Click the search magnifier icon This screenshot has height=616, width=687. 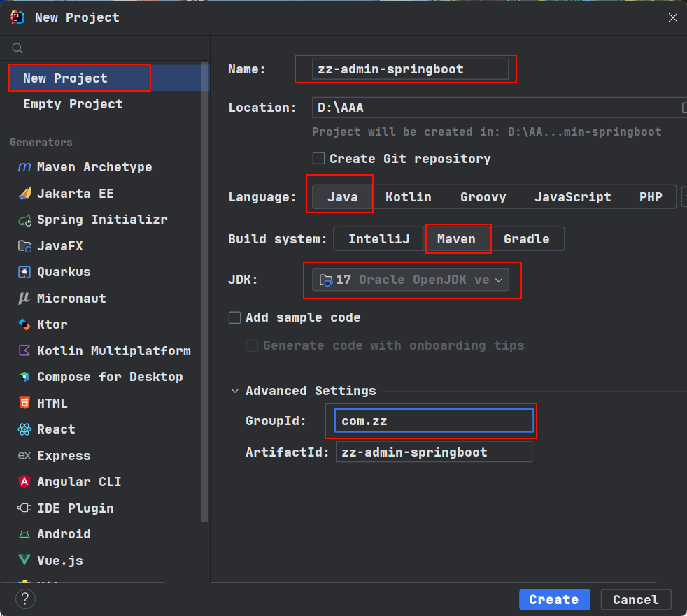[17, 48]
